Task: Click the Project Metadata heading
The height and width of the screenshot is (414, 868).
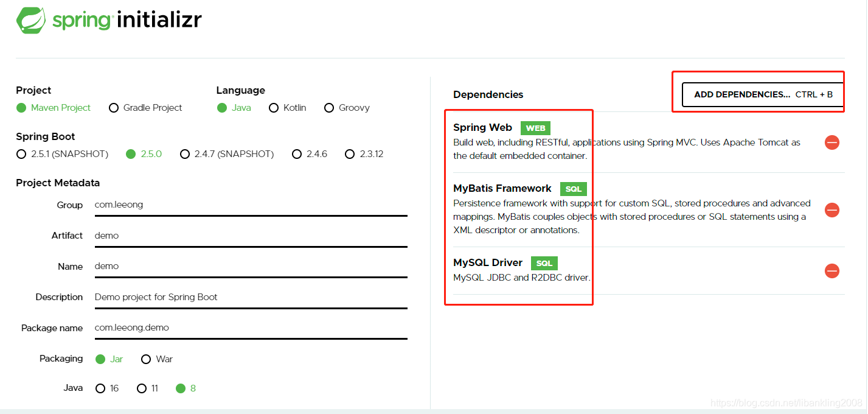Action: pyautogui.click(x=58, y=183)
